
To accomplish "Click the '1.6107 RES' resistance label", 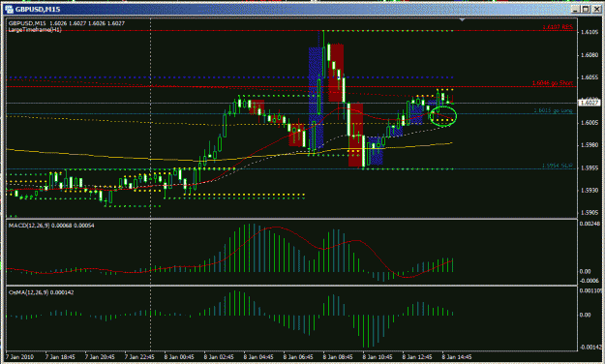I will (558, 27).
